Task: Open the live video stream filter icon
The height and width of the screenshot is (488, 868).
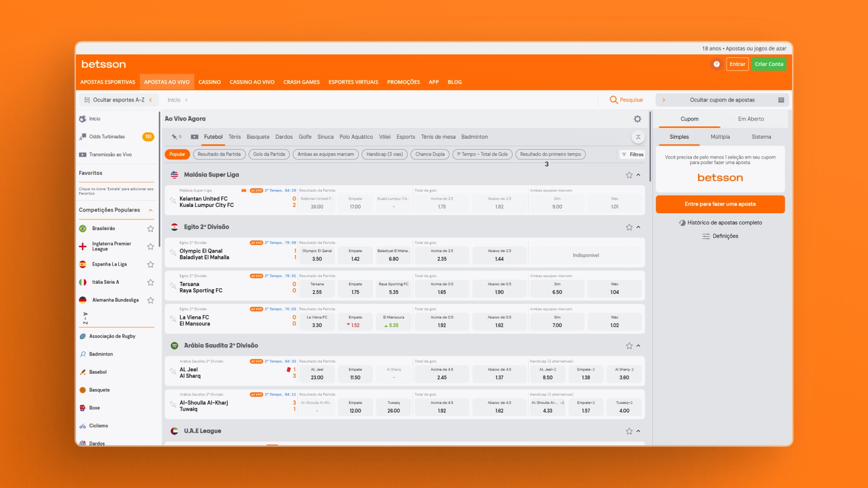Action: coord(194,137)
